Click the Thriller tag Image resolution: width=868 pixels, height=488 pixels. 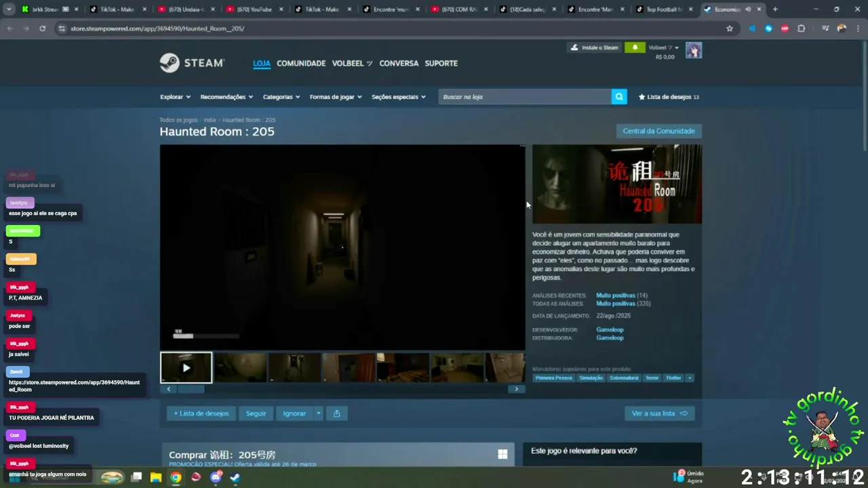[673, 378]
